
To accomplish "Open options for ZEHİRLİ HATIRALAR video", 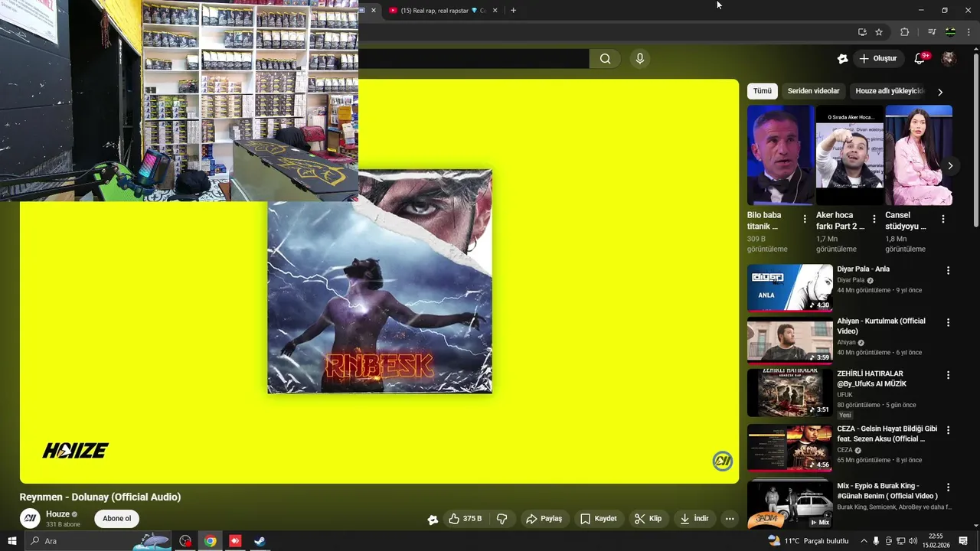I will click(948, 376).
